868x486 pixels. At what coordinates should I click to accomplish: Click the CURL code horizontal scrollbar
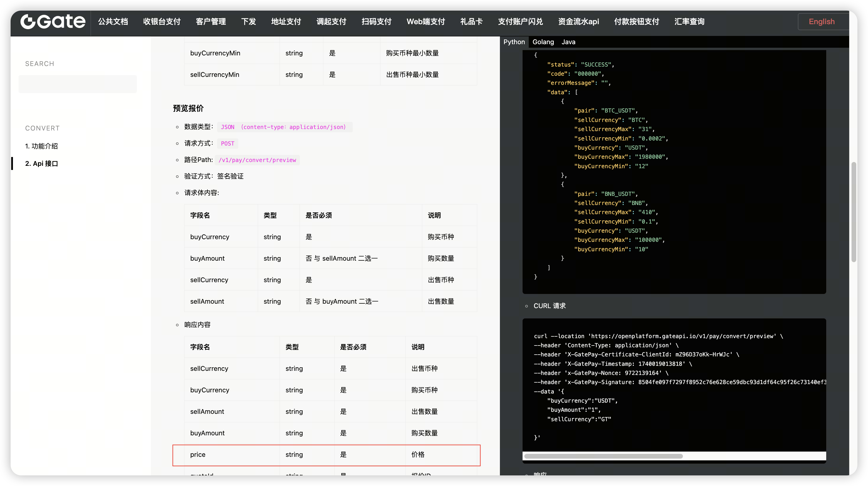pos(603,456)
